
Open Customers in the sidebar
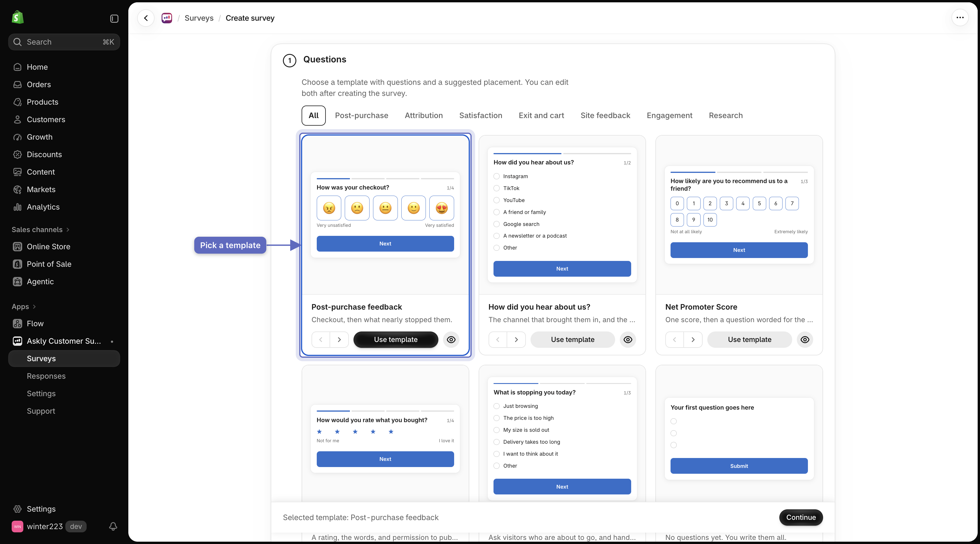pyautogui.click(x=64, y=119)
